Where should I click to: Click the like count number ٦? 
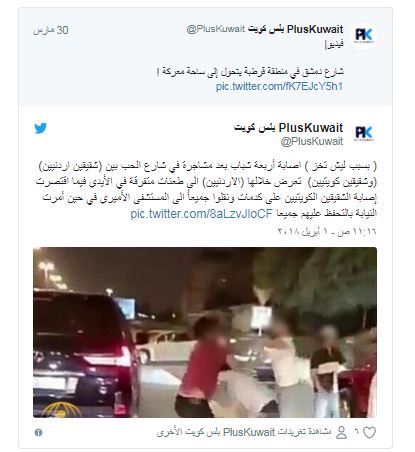[x=356, y=432]
